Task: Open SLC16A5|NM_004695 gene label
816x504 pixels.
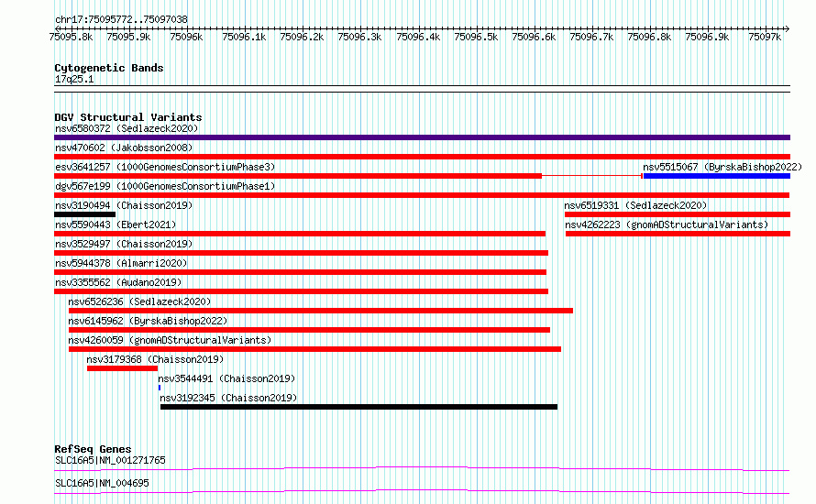Action: [102, 483]
